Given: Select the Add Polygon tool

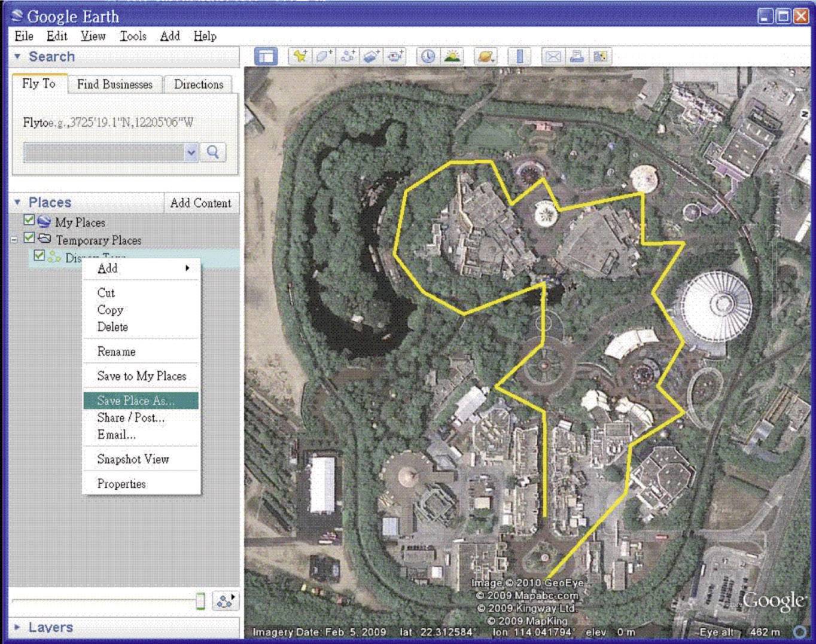Looking at the screenshot, I should (x=324, y=57).
